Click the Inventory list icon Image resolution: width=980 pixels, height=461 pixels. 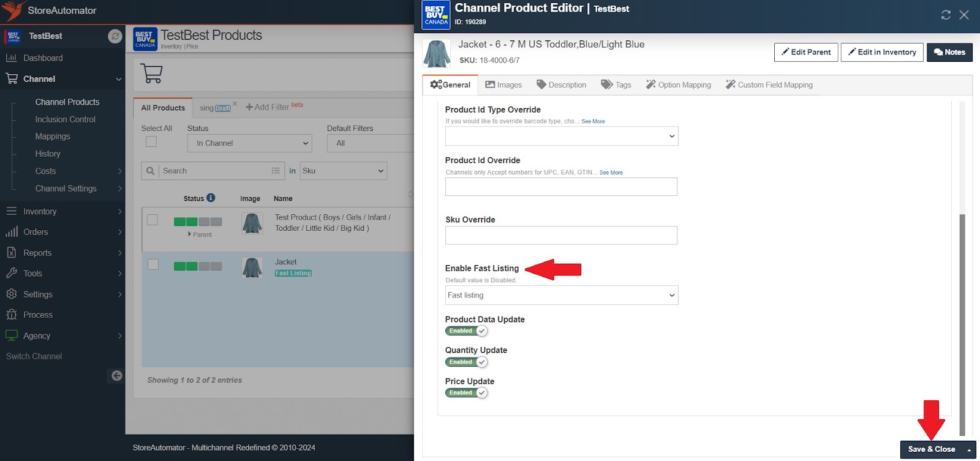[11, 211]
